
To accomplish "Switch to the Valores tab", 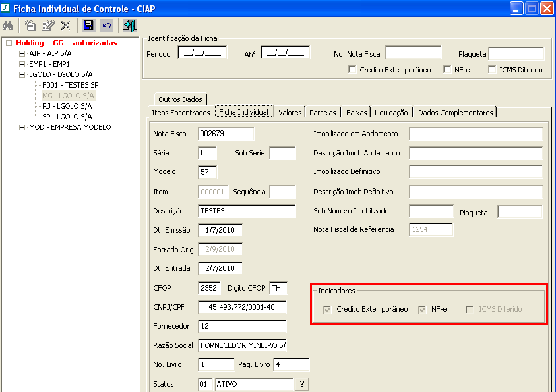I will click(290, 113).
